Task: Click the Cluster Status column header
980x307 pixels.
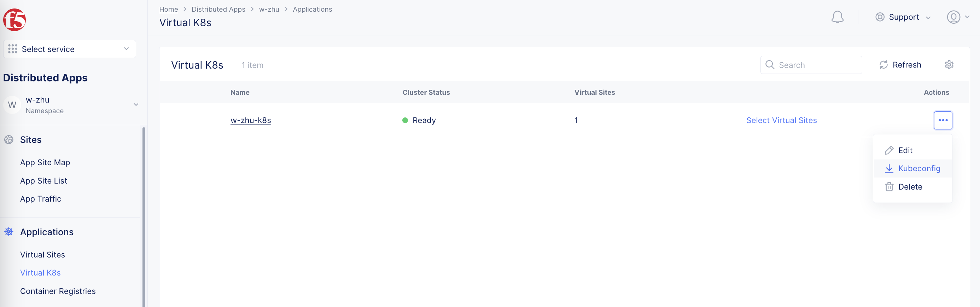Action: pos(426,92)
